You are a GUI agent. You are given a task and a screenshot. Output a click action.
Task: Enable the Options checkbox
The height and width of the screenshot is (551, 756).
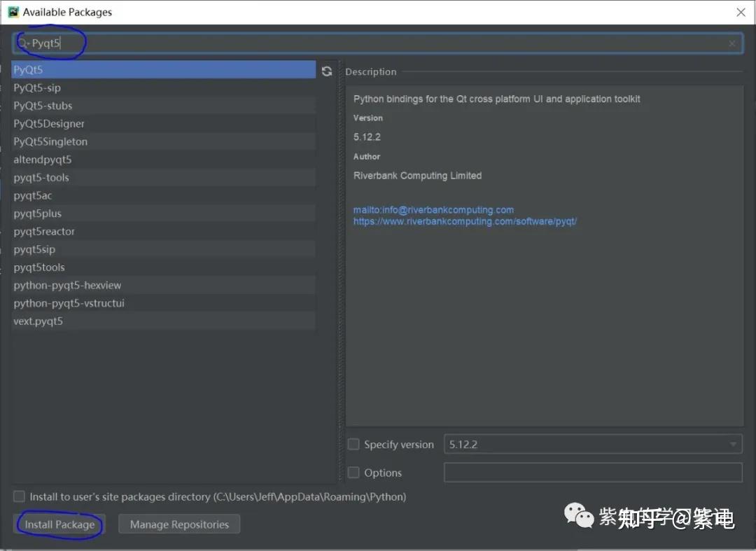(353, 473)
